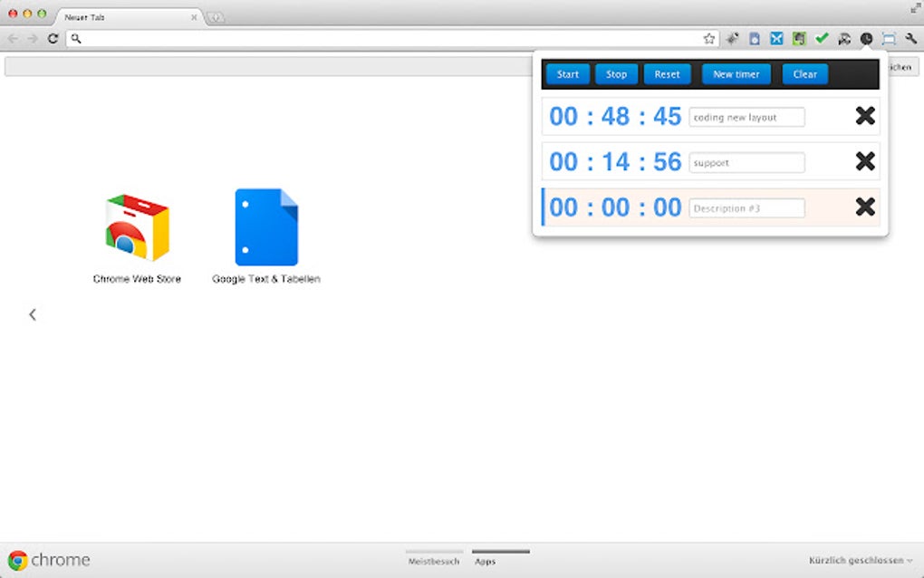Select the Meistbesuch tab

pos(434,561)
